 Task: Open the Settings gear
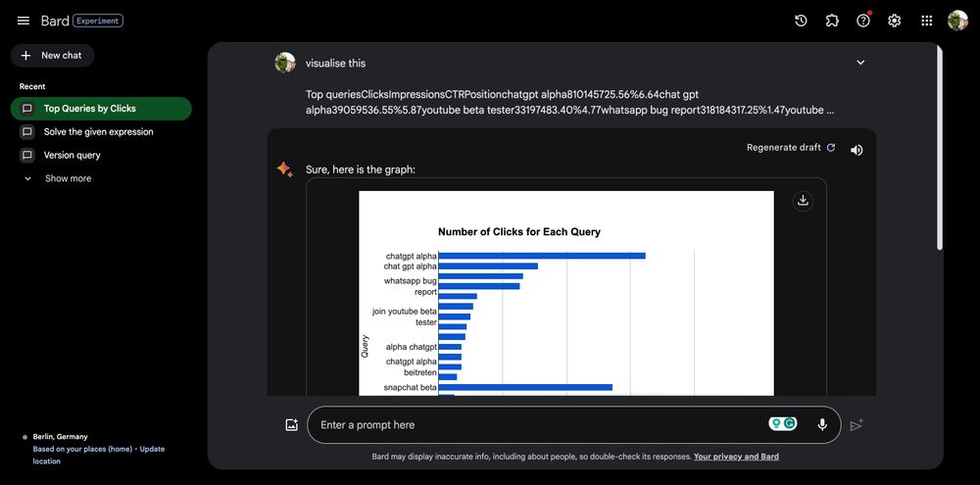point(895,21)
